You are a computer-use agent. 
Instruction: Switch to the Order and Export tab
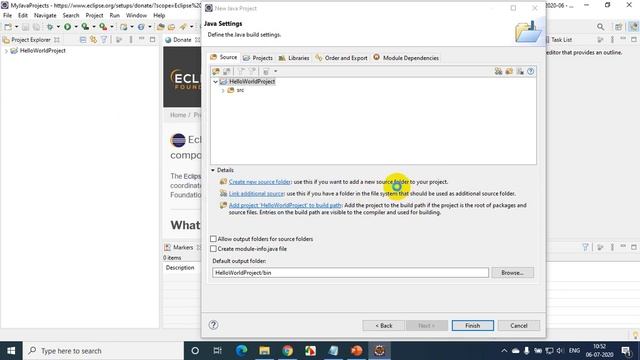[341, 58]
